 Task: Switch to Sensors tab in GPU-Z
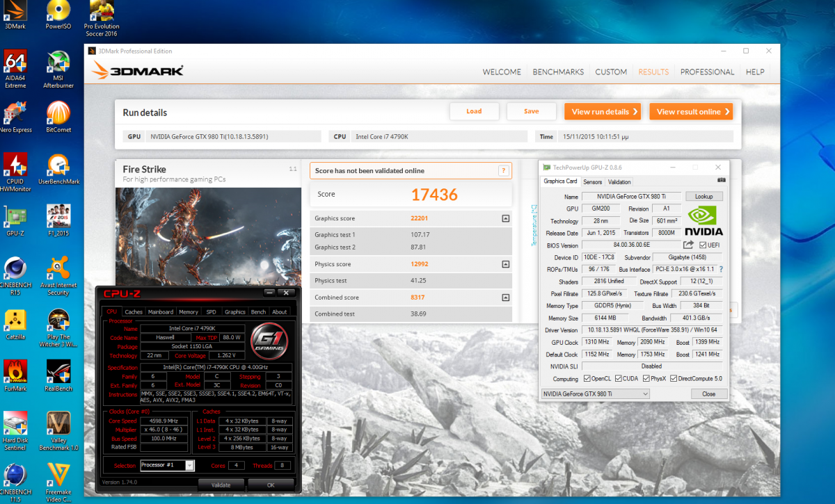pyautogui.click(x=592, y=181)
